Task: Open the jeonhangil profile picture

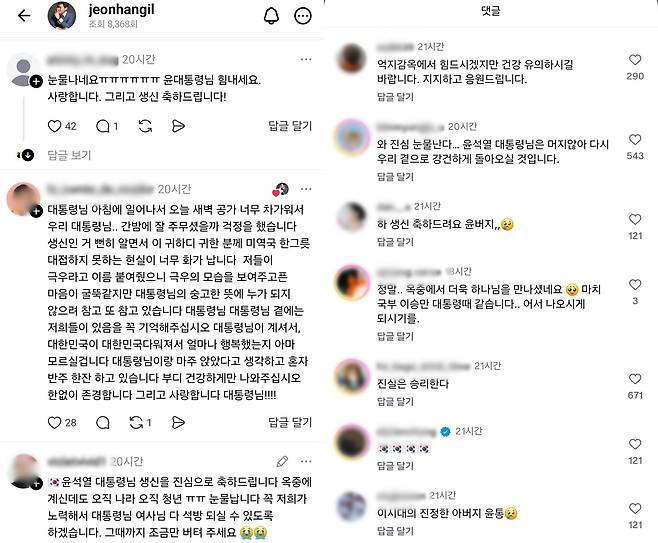Action: coord(62,16)
